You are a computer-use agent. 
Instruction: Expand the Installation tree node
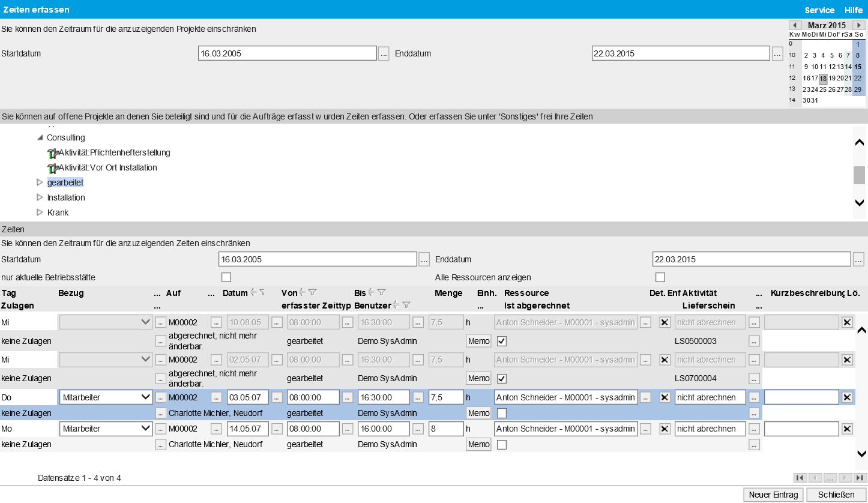click(40, 197)
